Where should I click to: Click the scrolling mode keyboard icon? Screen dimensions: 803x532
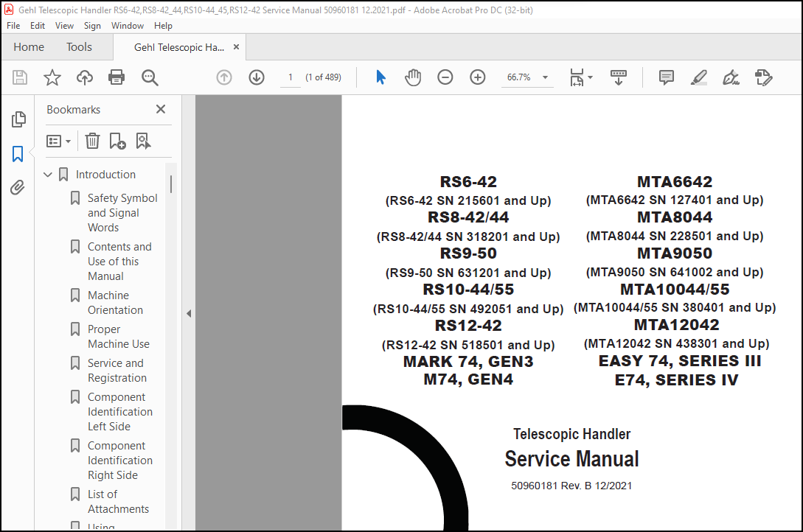pyautogui.click(x=619, y=77)
